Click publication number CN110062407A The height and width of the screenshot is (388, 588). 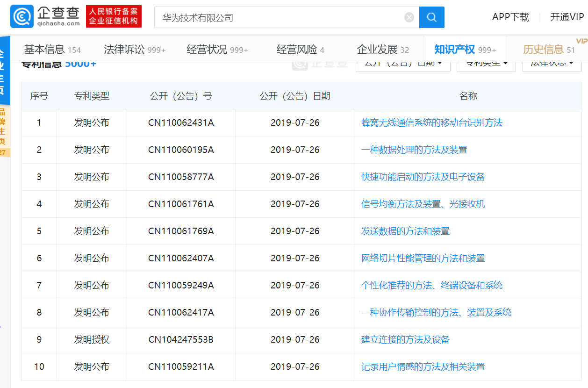pyautogui.click(x=181, y=258)
